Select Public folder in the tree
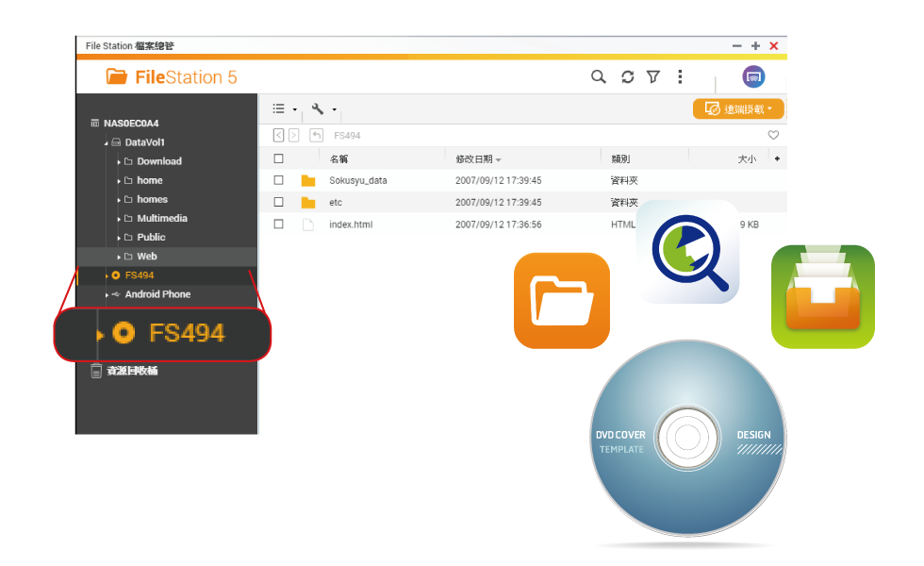This screenshot has height=566, width=924. pos(151,237)
